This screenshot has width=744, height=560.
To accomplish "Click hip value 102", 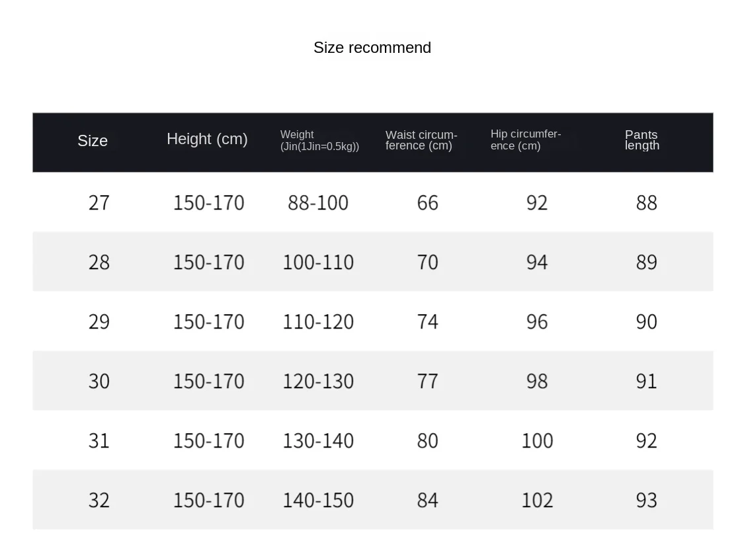I will pyautogui.click(x=537, y=500).
